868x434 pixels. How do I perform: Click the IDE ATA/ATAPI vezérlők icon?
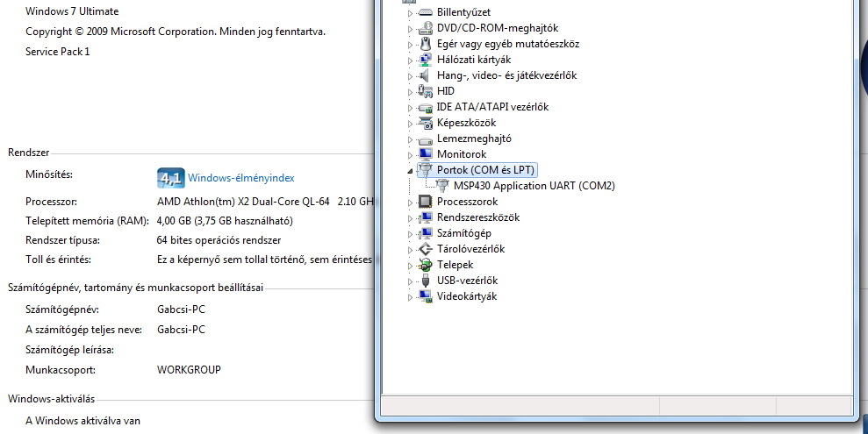pyautogui.click(x=425, y=107)
